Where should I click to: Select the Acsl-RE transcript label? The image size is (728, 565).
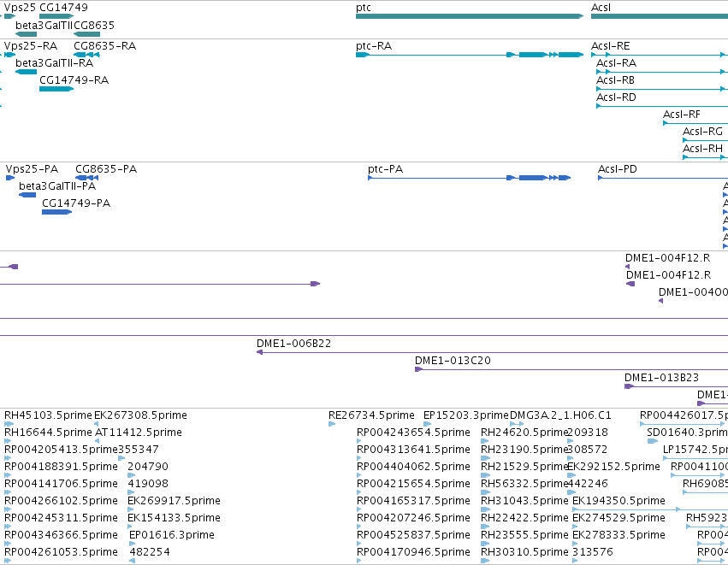[x=611, y=46]
